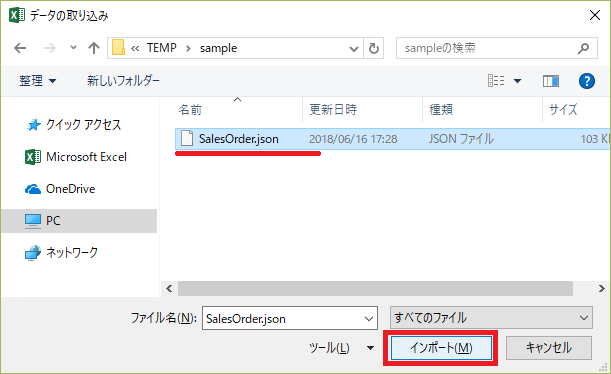This screenshot has width=611, height=374.
Task: Click the folder icon in address bar
Action: pyautogui.click(x=118, y=48)
